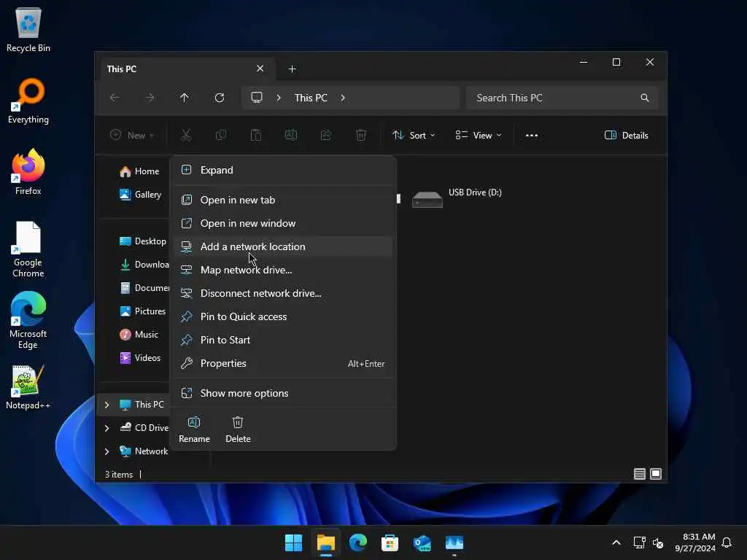Viewport: 747px width, 560px height.
Task: Show hidden system tray icons
Action: click(x=616, y=542)
